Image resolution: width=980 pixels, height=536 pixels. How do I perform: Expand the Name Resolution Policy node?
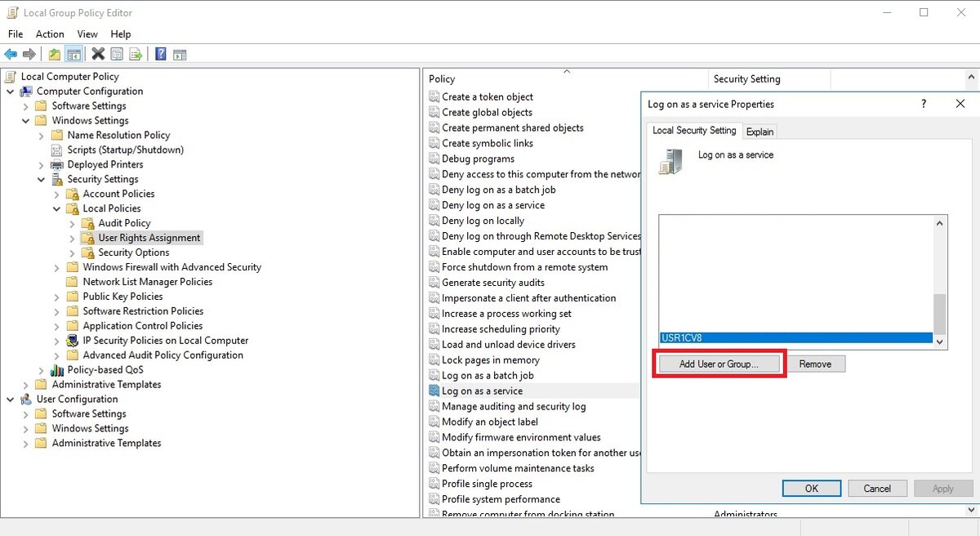[x=42, y=136]
